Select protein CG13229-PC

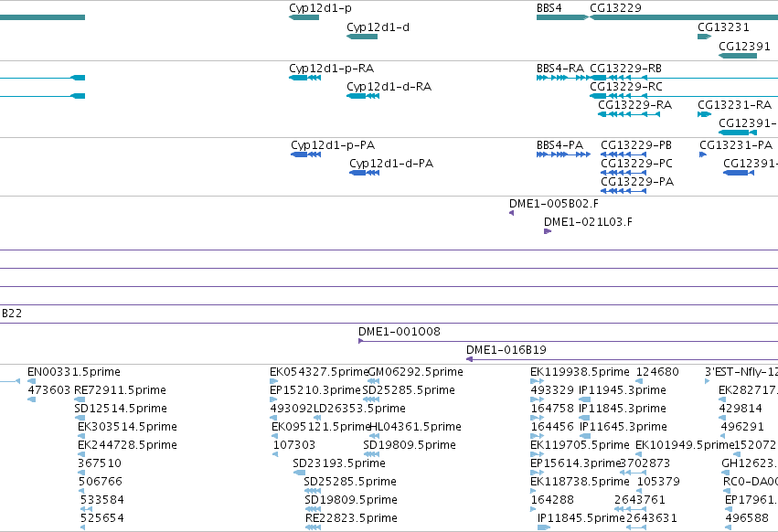pos(623,173)
